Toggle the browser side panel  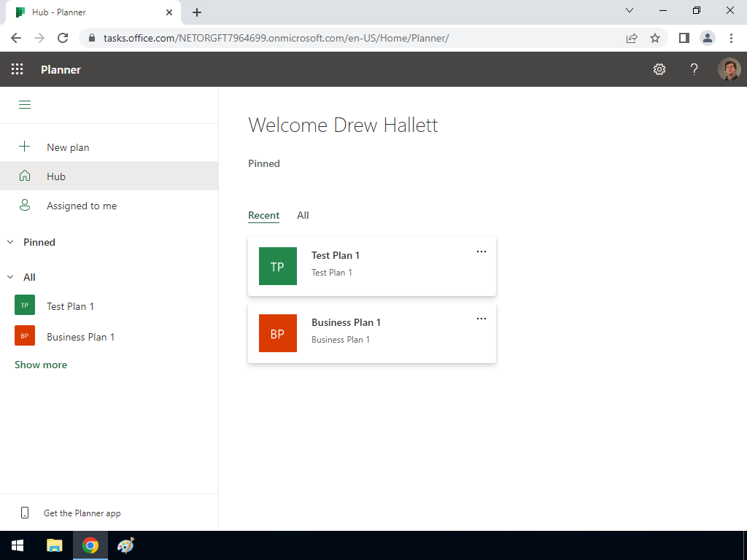684,38
